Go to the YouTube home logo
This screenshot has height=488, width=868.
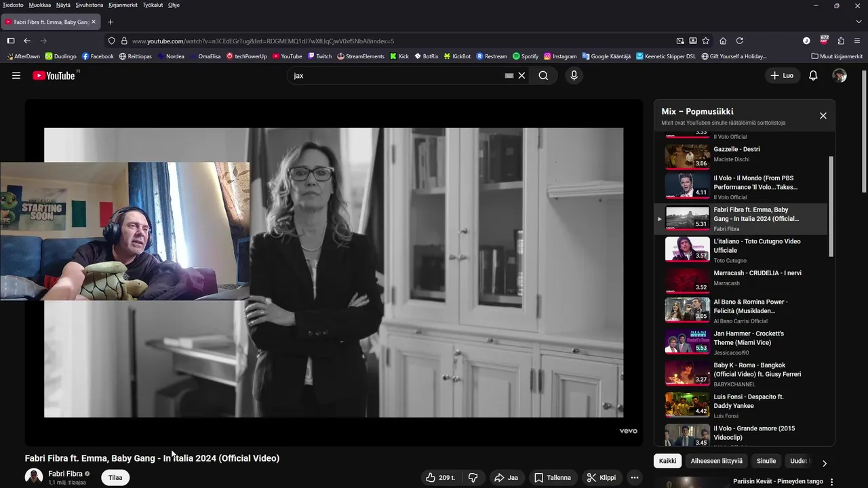tap(54, 76)
